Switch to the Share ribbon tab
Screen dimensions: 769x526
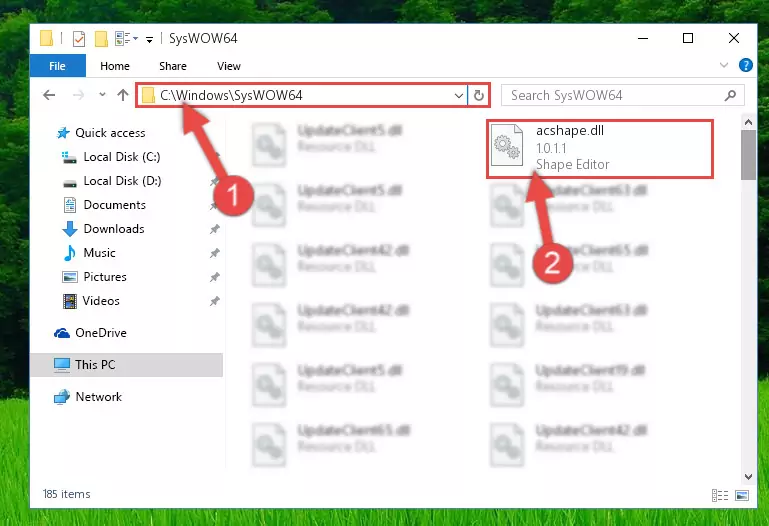pos(173,66)
